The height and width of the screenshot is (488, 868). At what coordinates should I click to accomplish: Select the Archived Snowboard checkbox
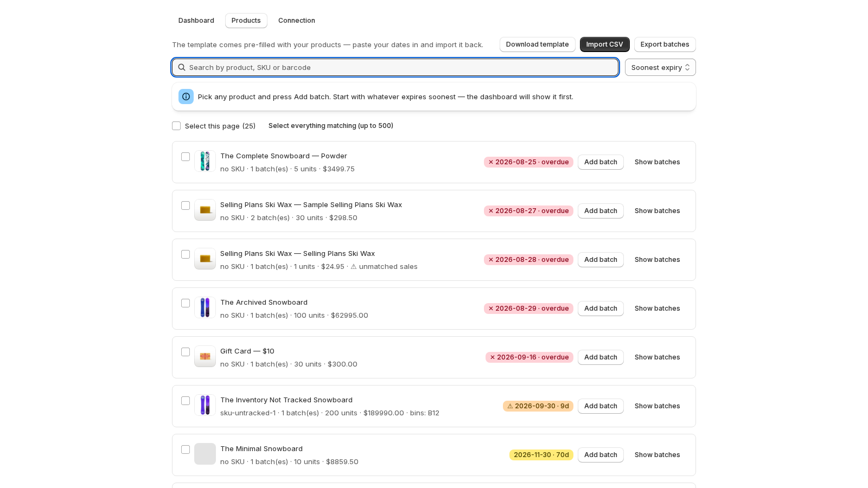(x=186, y=303)
